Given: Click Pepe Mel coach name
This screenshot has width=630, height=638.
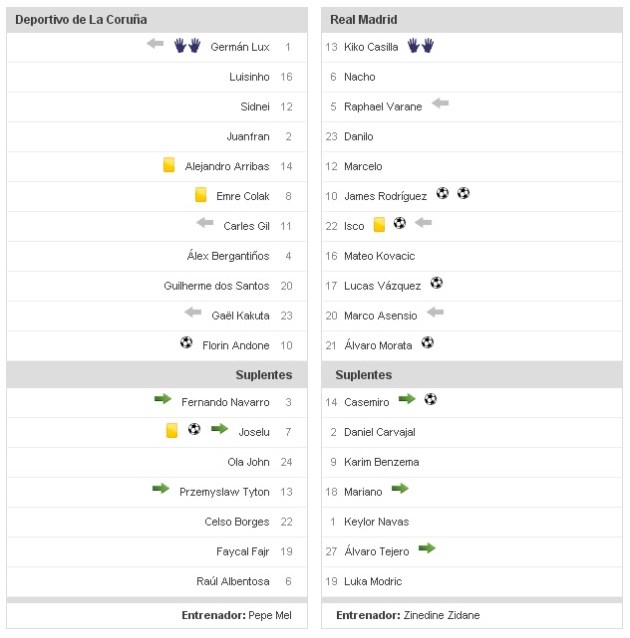Looking at the screenshot, I should coord(269,615).
